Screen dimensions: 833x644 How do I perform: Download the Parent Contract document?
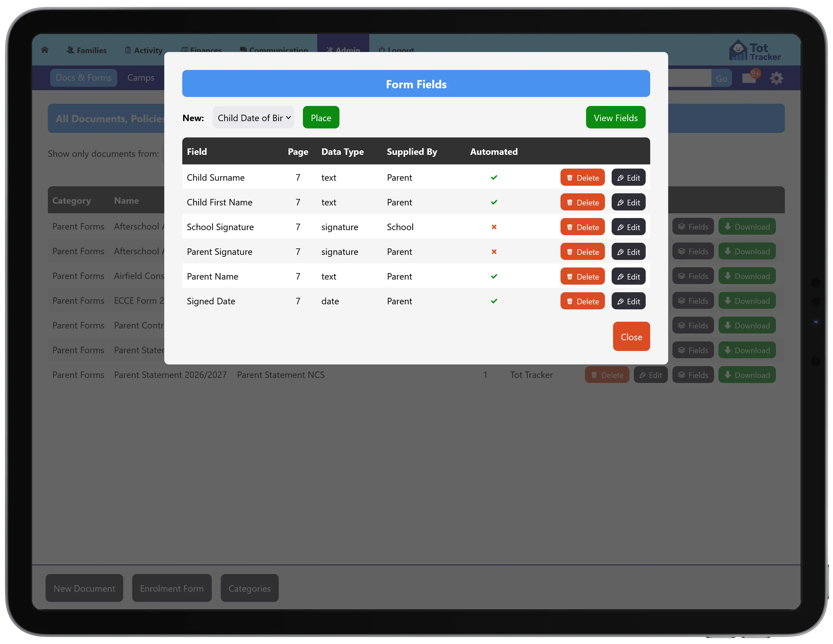(747, 326)
